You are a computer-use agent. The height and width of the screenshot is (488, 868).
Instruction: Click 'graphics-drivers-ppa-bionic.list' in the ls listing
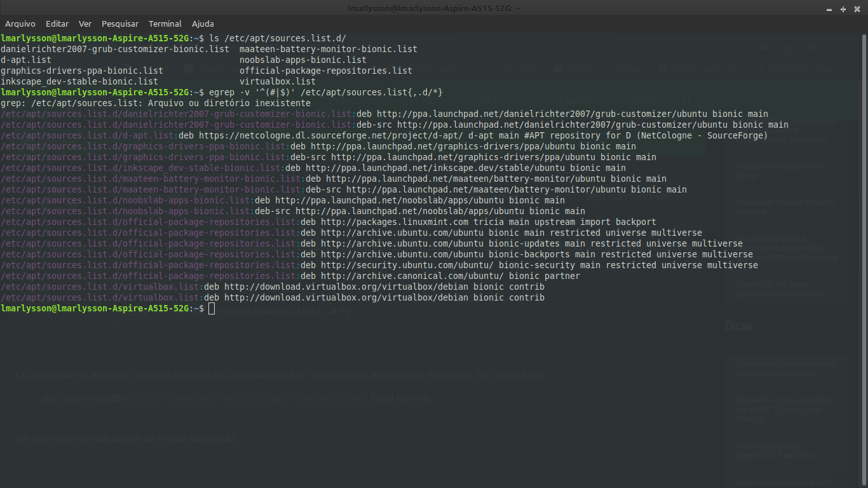coord(82,71)
